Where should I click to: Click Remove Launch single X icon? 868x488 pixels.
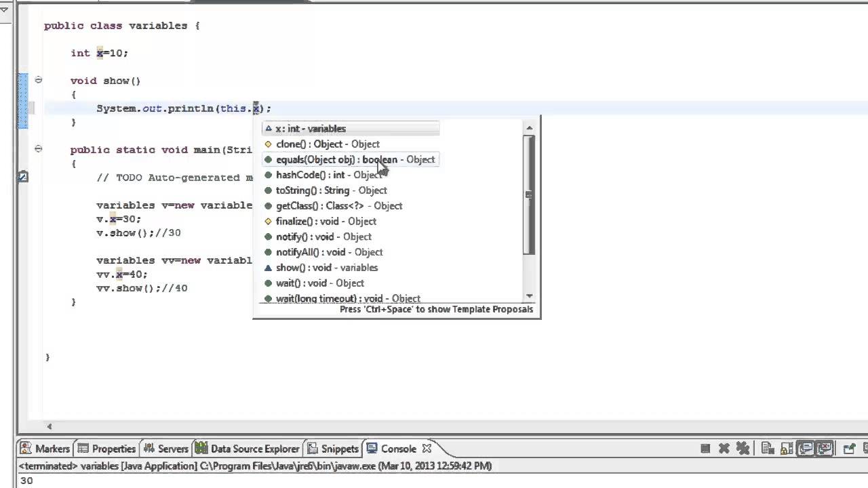pos(724,449)
